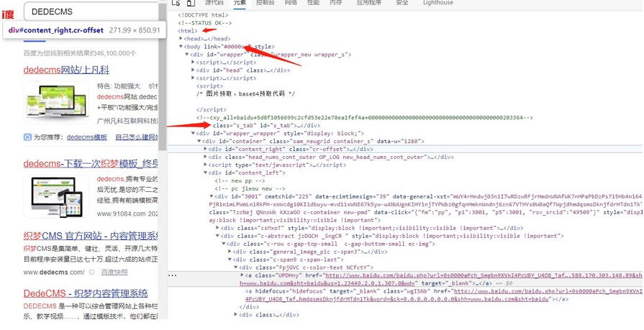Switch to the Lighthouse tab

(x=437, y=2)
